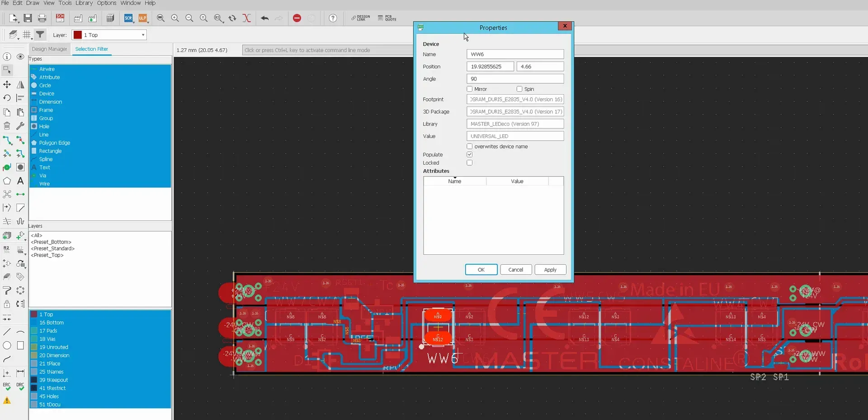The width and height of the screenshot is (868, 420).
Task: Enable the Mirror checkbox
Action: click(x=470, y=89)
